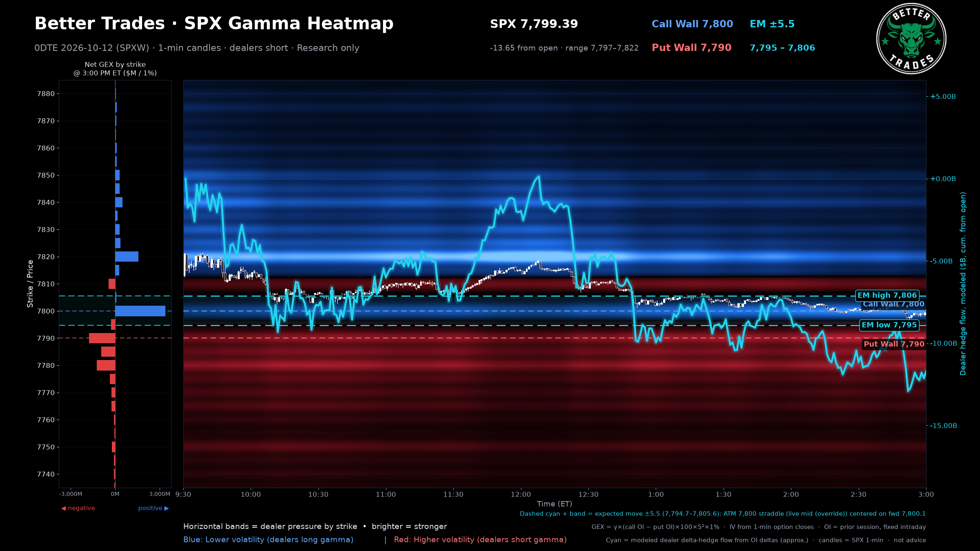Click the 7880 strike axis label
The height and width of the screenshot is (551, 980).
pyautogui.click(x=46, y=94)
